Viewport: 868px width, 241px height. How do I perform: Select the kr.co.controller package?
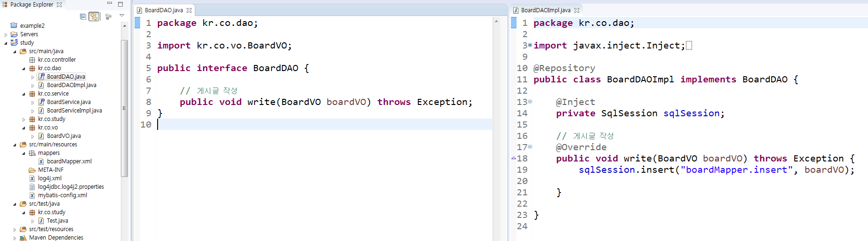(x=56, y=60)
